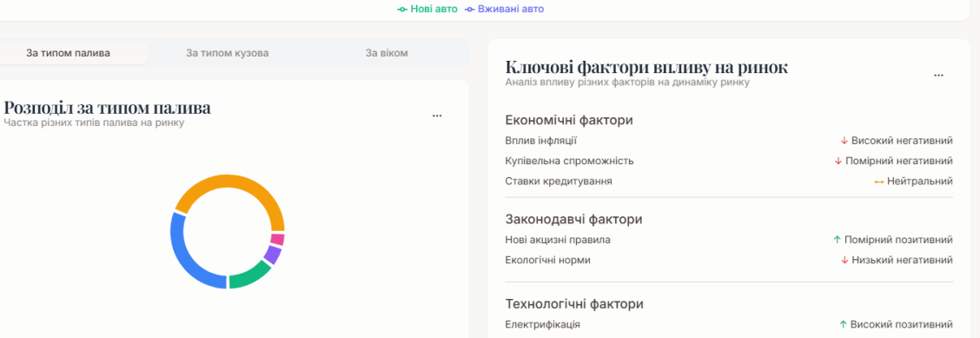Open the За віком tab
This screenshot has height=338, width=980.
click(x=387, y=53)
